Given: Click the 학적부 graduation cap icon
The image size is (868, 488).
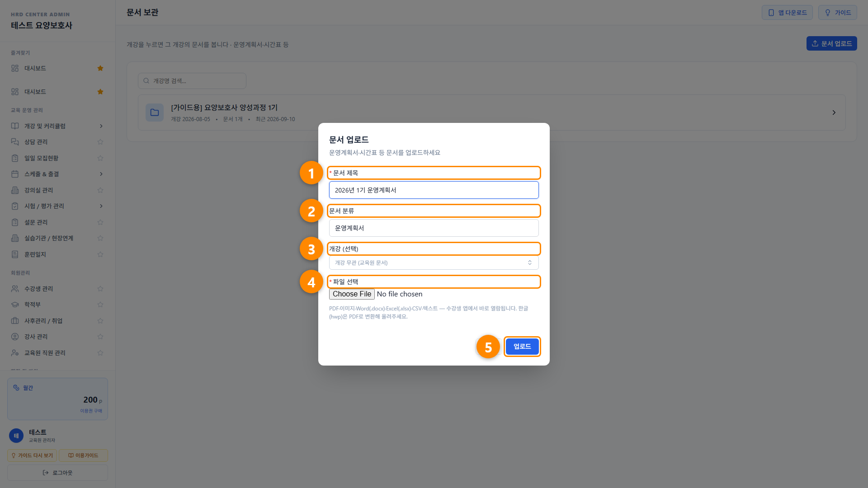Looking at the screenshot, I should click(15, 305).
